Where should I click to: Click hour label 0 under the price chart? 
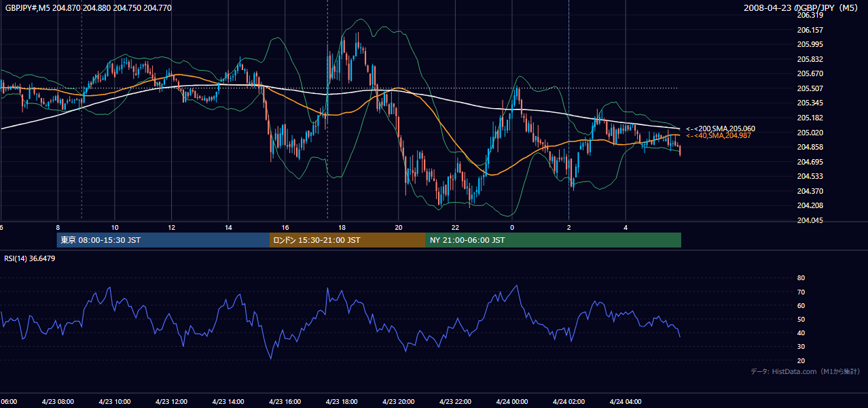point(512,228)
